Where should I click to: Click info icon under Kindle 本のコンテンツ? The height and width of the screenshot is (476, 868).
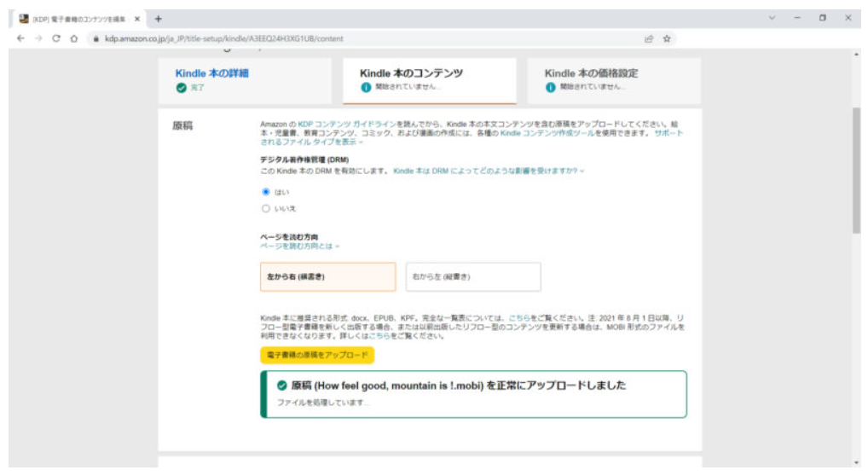point(365,88)
